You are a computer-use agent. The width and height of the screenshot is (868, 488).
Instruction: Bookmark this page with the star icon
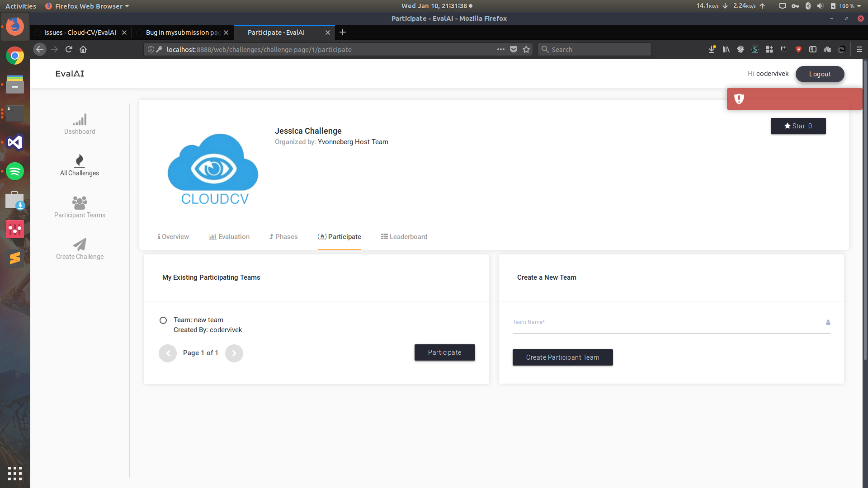point(526,49)
